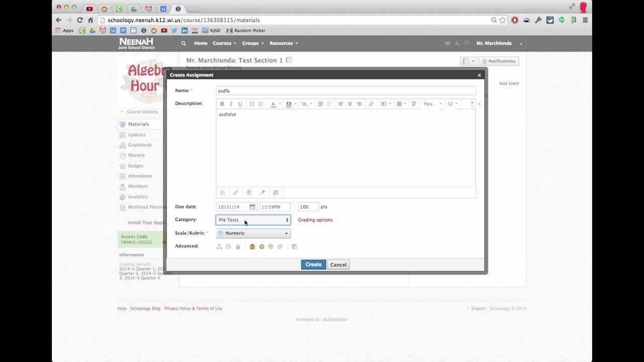Click the Schoology Blog footer link
The height and width of the screenshot is (362, 644).
pyautogui.click(x=145, y=309)
